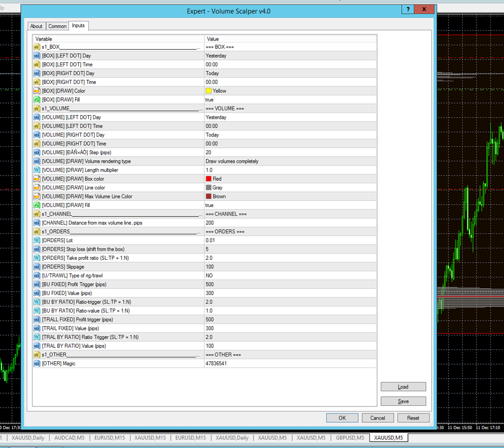
Task: Click the decimal icon beside [ORDERS] Lot
Action: pyautogui.click(x=37, y=240)
